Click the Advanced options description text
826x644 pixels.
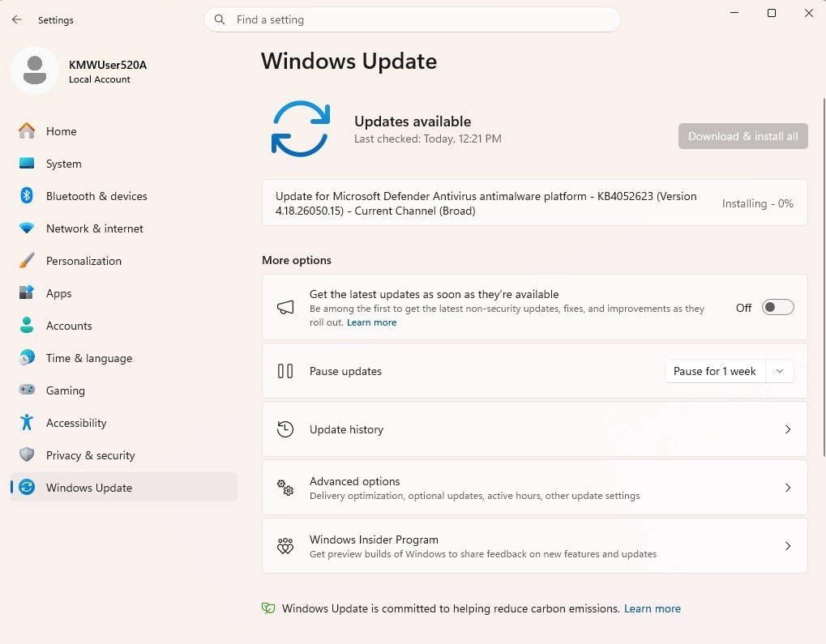(x=475, y=496)
